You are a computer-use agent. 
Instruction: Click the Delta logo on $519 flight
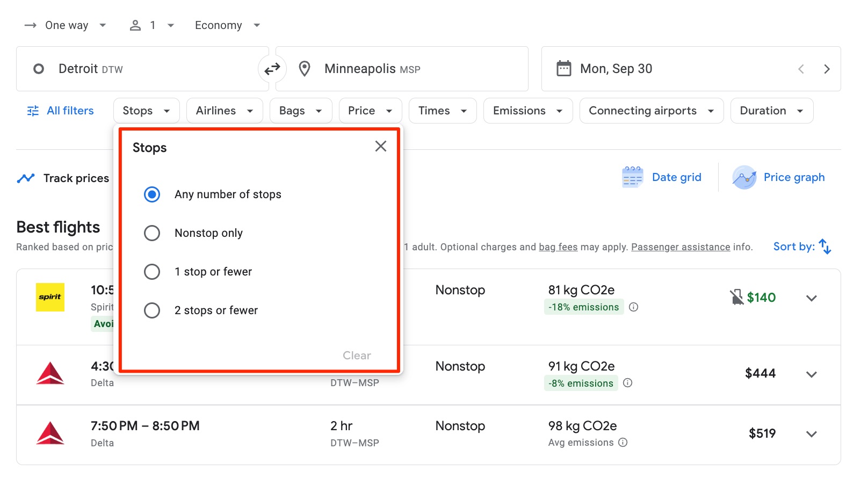tap(50, 433)
